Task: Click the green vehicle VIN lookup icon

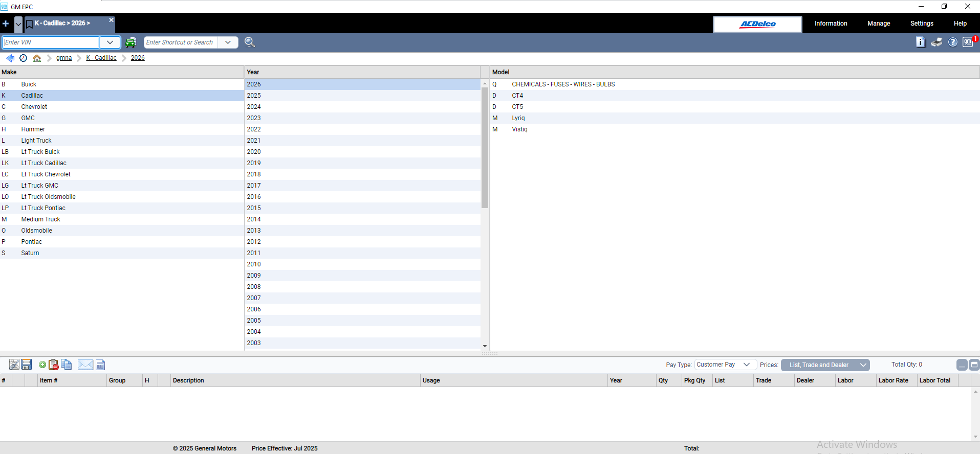Action: [x=131, y=42]
